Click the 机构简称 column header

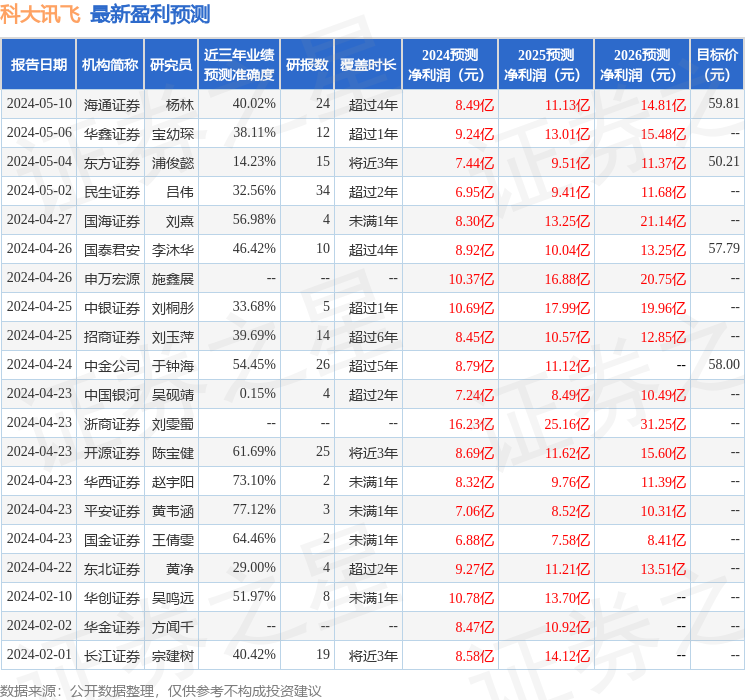[110, 64]
